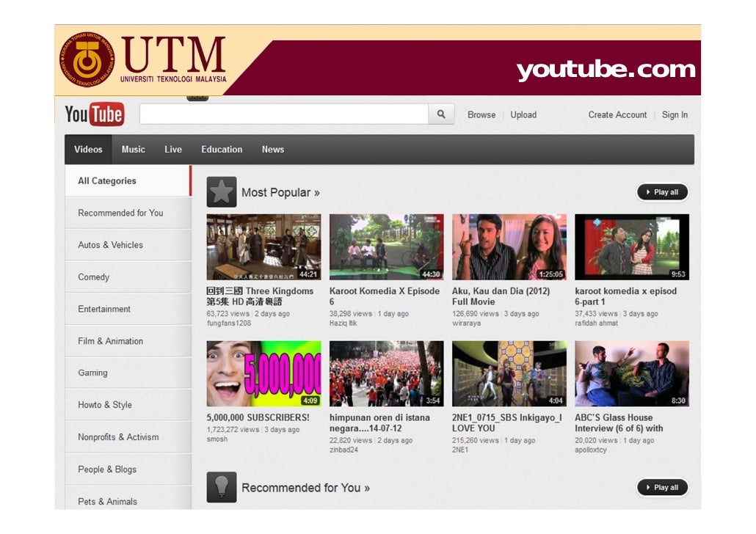Screen dimensions: 756x534
Task: Click 2NE1_0715_SBS Inkigayo title
Action: click(506, 423)
